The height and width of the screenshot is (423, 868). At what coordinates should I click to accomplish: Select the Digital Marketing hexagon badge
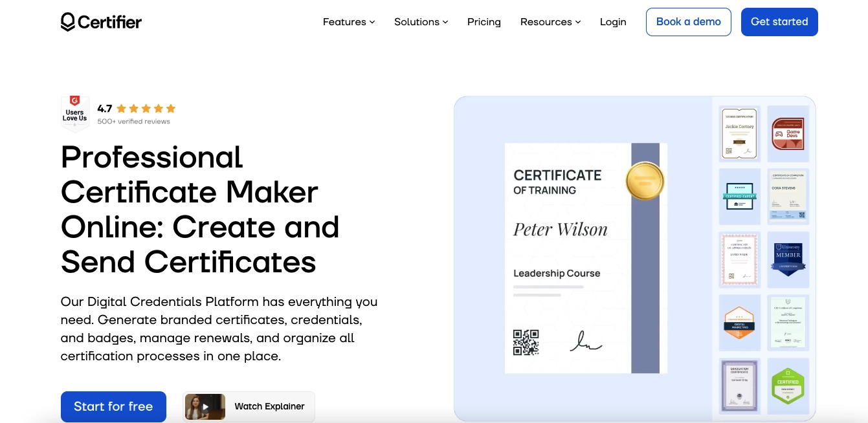point(739,323)
